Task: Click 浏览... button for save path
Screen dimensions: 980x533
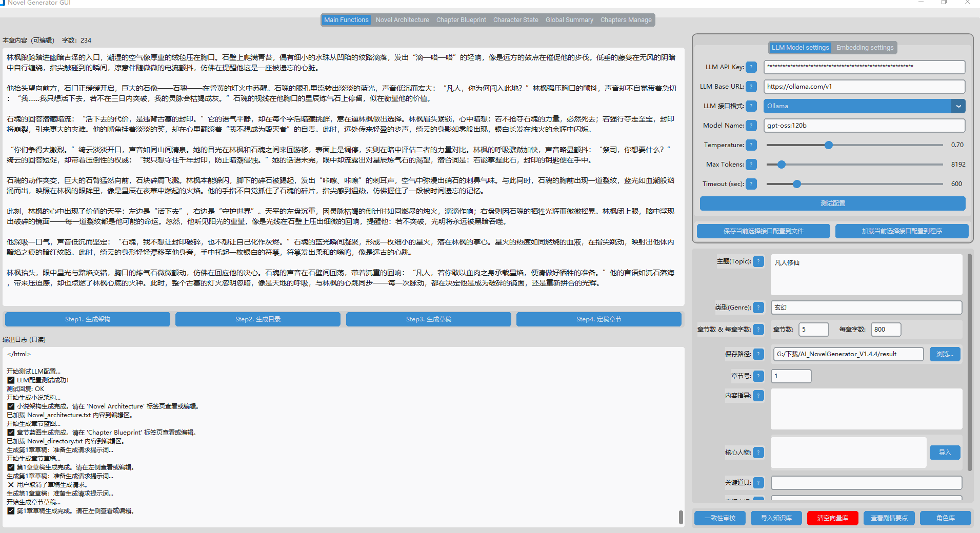Action: tap(945, 354)
